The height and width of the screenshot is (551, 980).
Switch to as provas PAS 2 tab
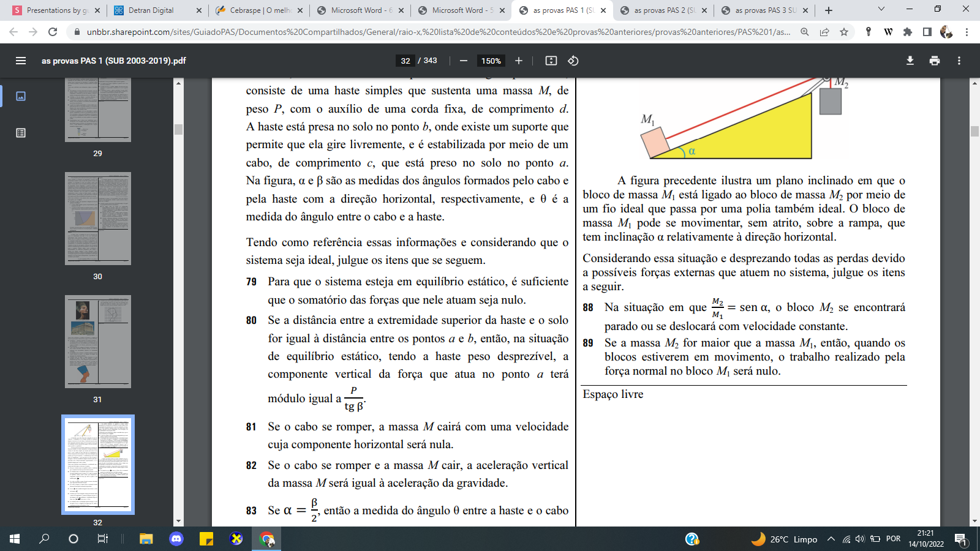[x=665, y=10]
